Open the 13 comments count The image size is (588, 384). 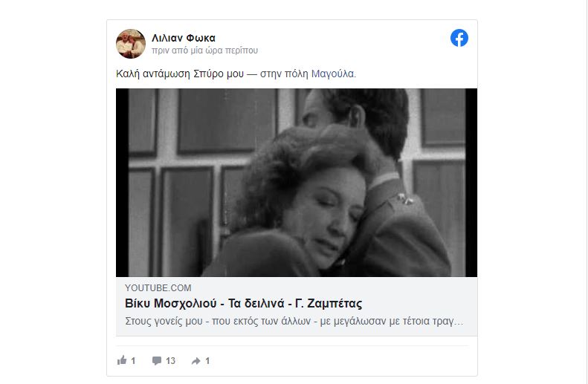click(171, 361)
